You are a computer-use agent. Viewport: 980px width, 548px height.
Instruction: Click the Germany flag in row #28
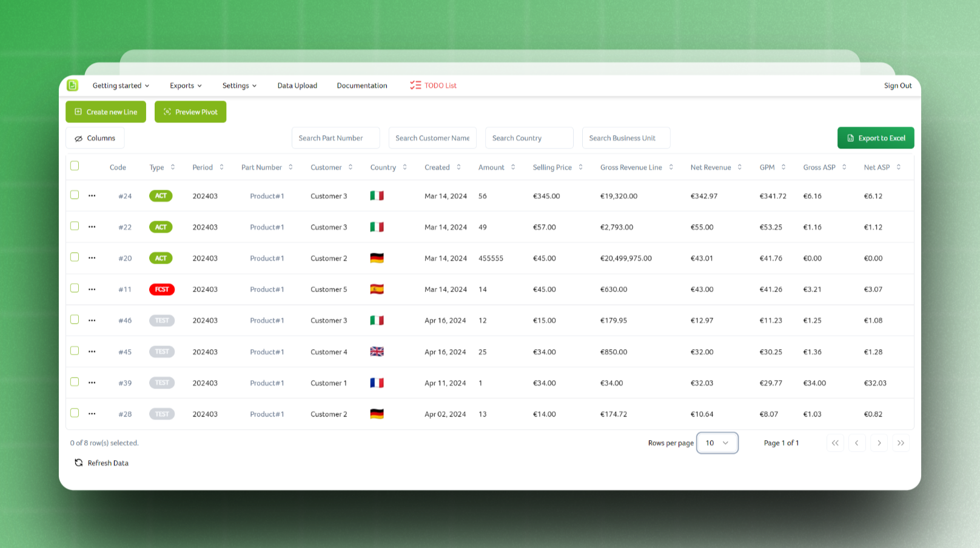pos(377,413)
